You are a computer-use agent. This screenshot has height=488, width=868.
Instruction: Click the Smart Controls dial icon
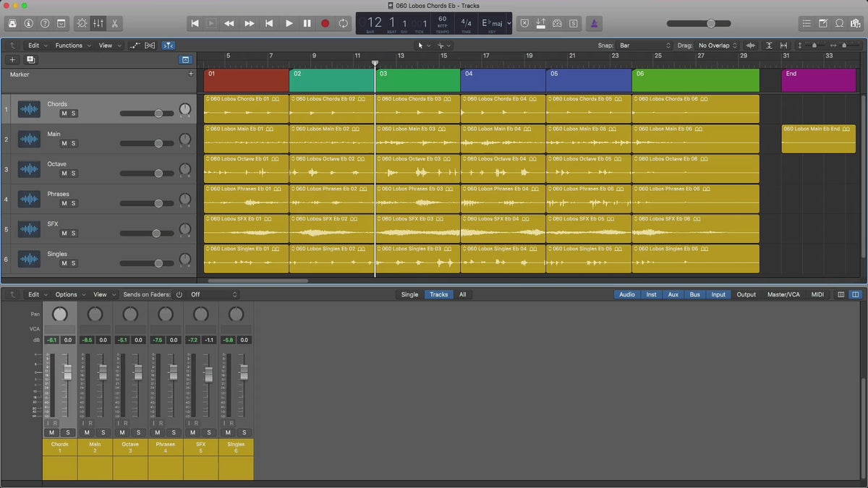pyautogui.click(x=82, y=23)
